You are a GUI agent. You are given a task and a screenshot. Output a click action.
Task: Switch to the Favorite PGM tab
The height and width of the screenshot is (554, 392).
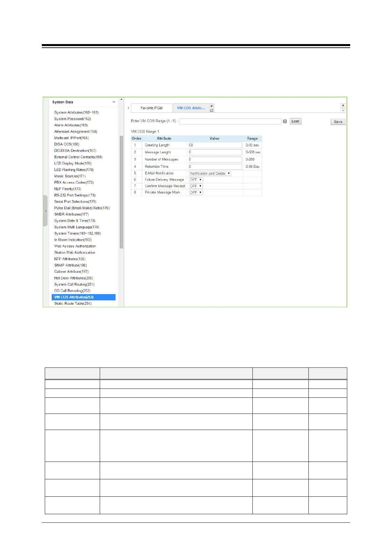pos(151,108)
